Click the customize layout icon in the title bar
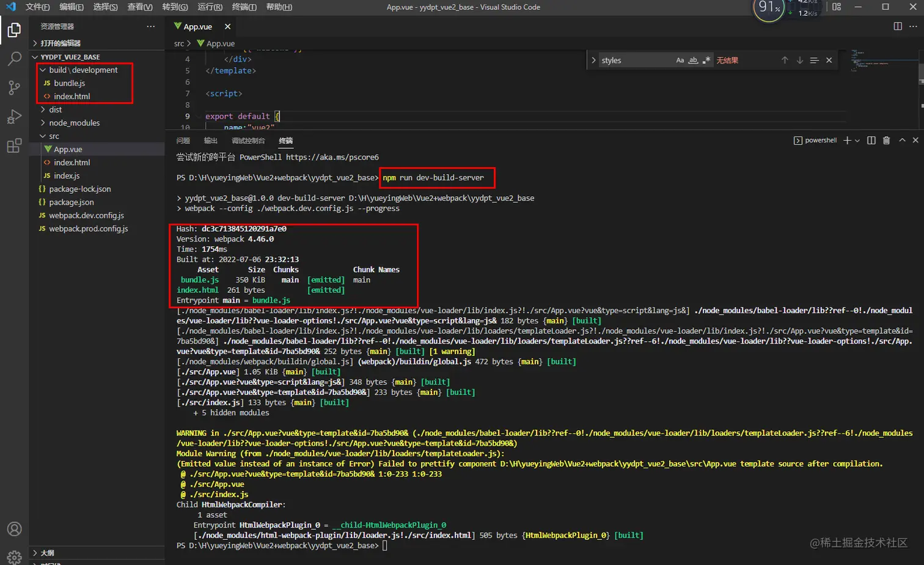Image resolution: width=924 pixels, height=565 pixels. point(837,7)
